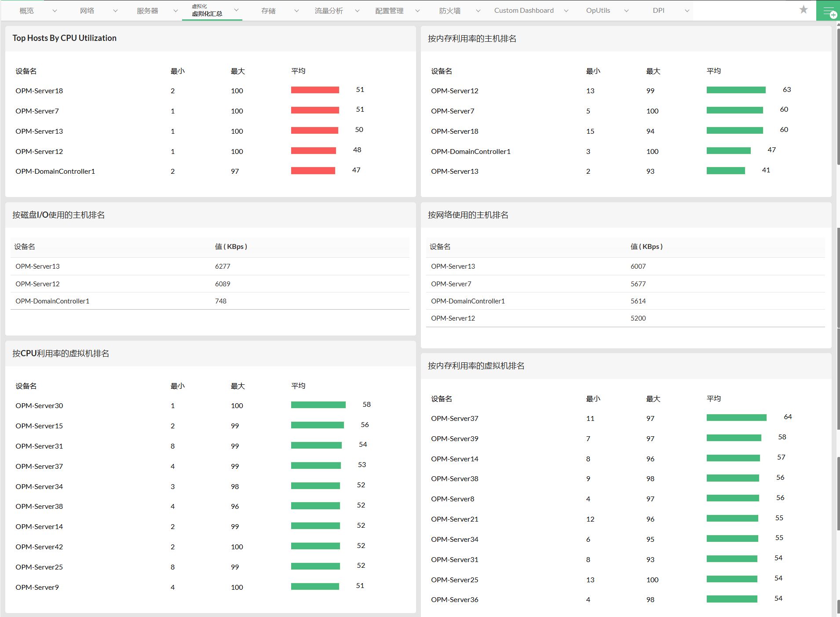Go to the DPI tab
Viewport: 840px width, 617px height.
[x=658, y=11]
